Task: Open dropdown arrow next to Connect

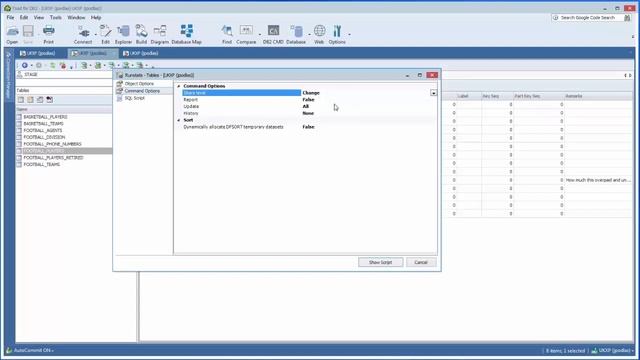Action: point(96,34)
